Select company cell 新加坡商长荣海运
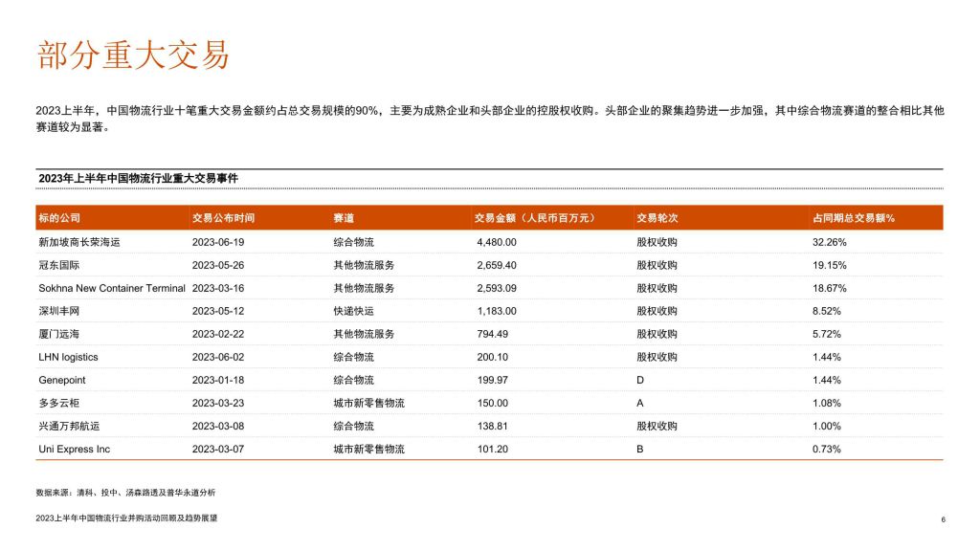The height and width of the screenshot is (551, 980). [x=79, y=242]
